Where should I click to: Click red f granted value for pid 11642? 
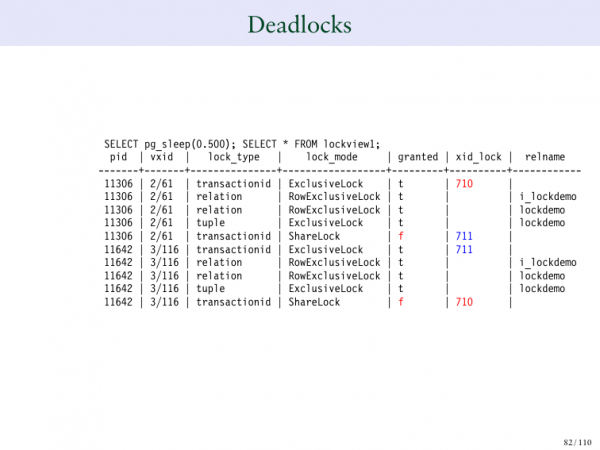point(400,301)
